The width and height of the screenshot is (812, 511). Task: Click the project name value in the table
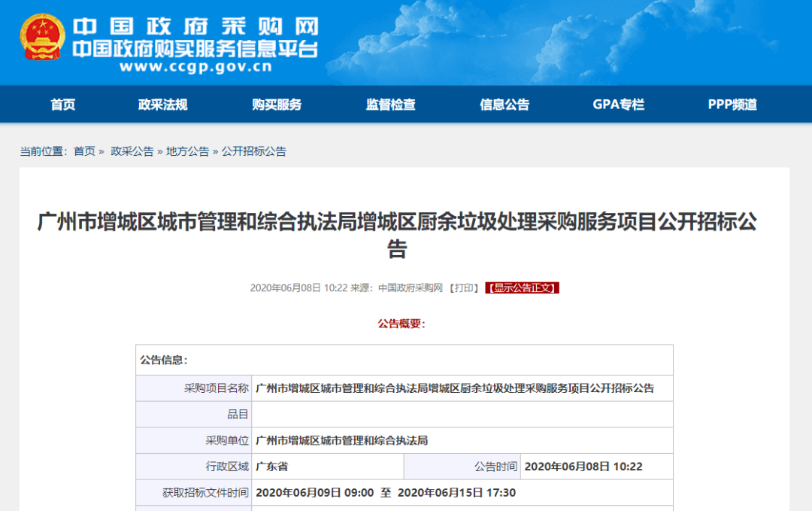(455, 388)
